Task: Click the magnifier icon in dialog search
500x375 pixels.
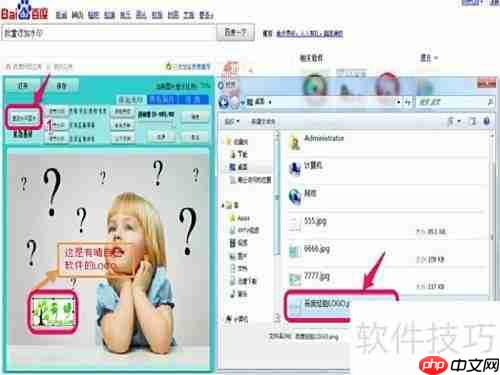Action: pyautogui.click(x=490, y=102)
